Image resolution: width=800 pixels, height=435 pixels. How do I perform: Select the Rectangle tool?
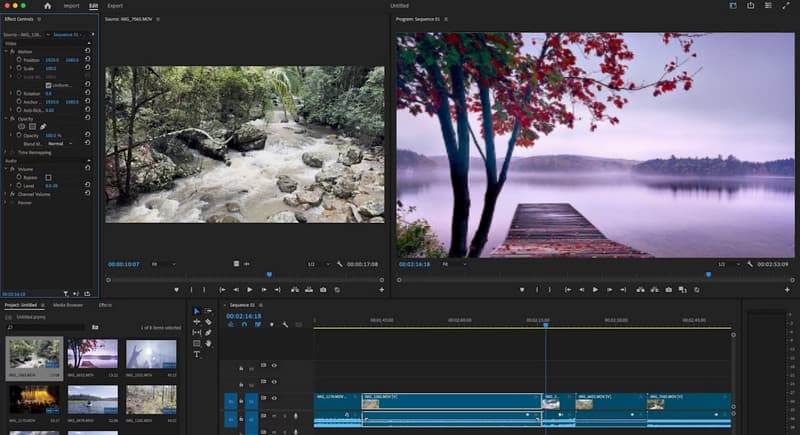[x=196, y=344]
